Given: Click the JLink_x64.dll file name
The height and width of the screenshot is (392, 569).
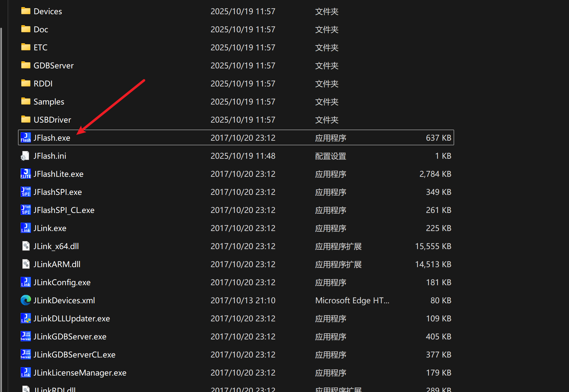Looking at the screenshot, I should click(x=56, y=246).
